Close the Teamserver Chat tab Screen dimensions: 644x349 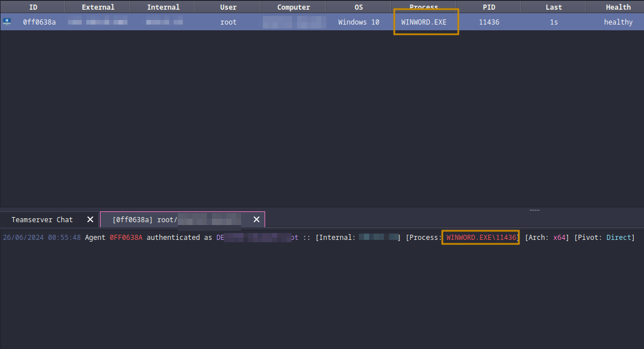pos(90,219)
